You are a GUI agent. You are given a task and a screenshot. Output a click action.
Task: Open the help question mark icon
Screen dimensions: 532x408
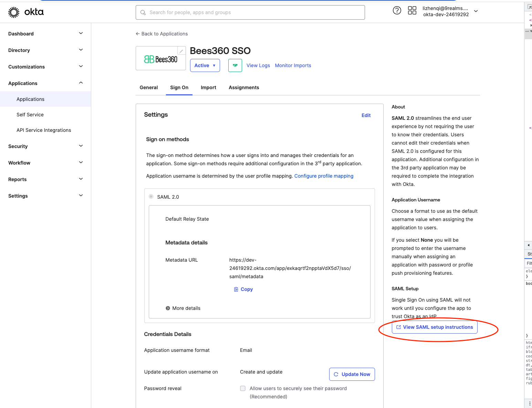coord(397,10)
